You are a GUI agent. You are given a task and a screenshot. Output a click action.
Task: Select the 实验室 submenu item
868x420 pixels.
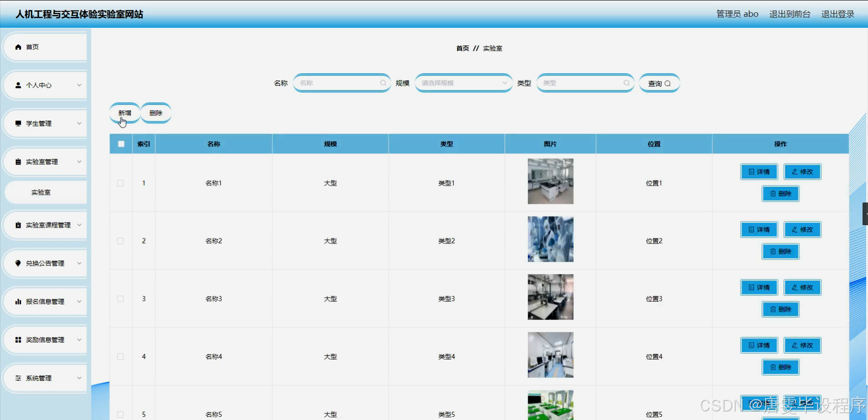coord(45,192)
